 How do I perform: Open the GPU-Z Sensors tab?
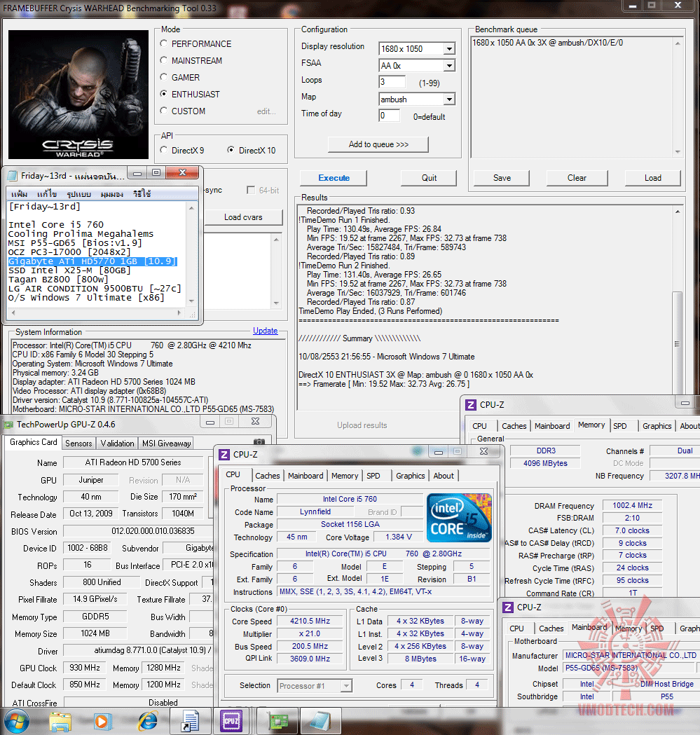coord(78,444)
